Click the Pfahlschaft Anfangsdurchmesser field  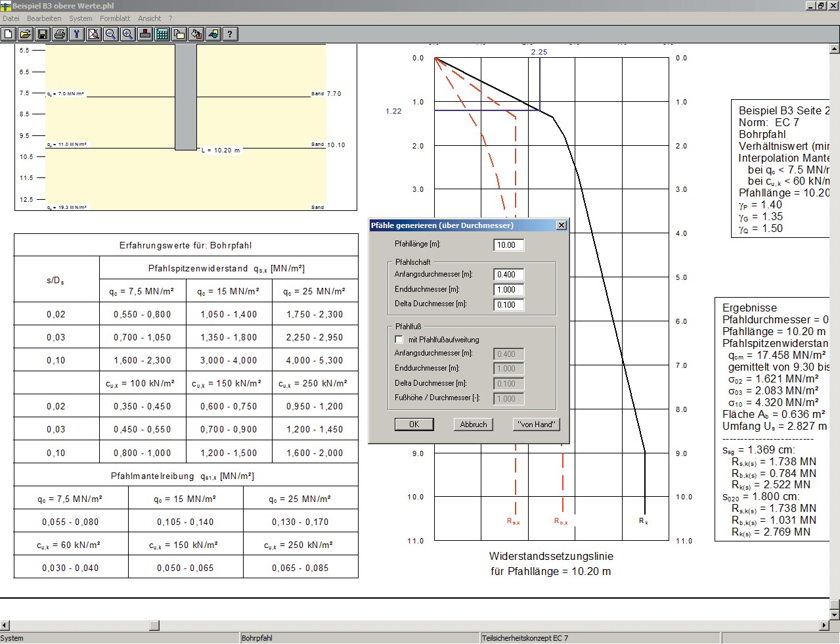coord(509,275)
